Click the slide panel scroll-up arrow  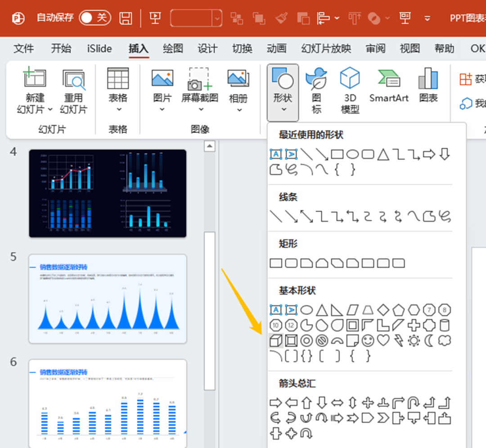(210, 146)
